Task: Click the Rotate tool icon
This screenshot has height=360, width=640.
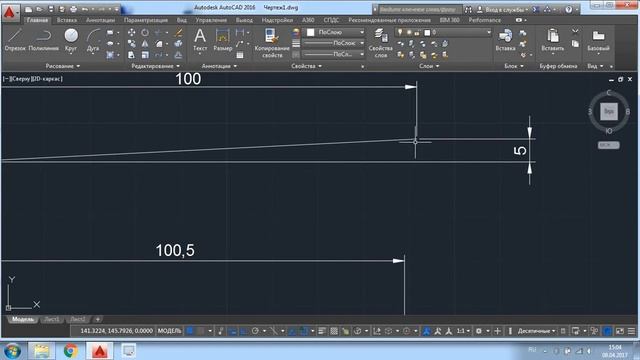Action: click(145, 32)
